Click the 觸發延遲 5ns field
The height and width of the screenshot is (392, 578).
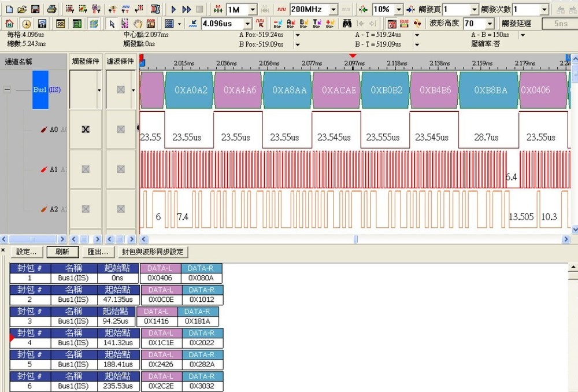(560, 24)
